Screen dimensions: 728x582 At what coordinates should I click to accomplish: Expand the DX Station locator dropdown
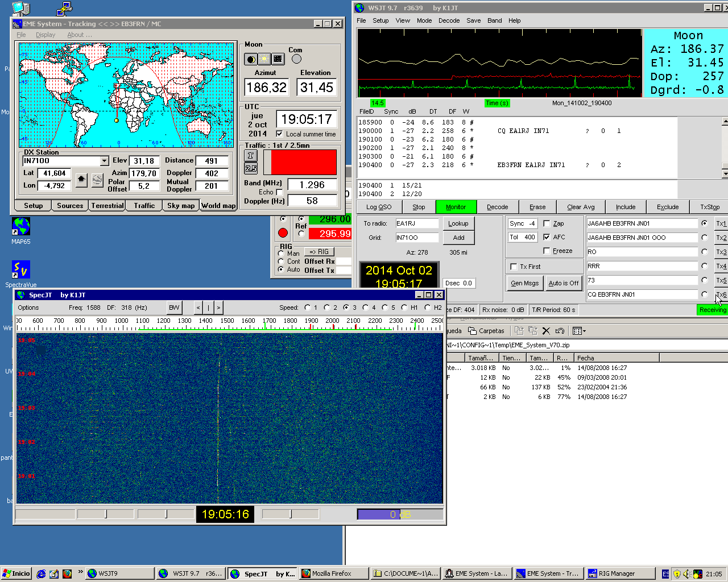(x=104, y=161)
